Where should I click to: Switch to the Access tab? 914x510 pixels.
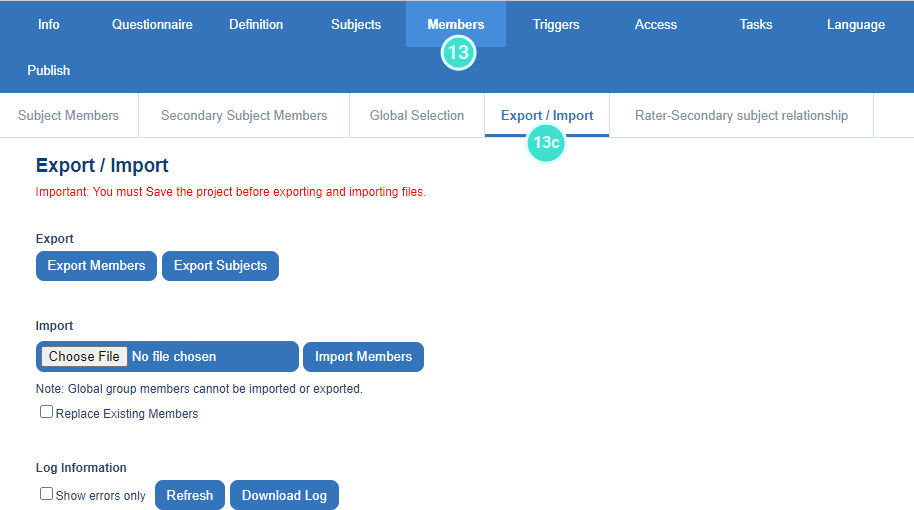pos(656,24)
